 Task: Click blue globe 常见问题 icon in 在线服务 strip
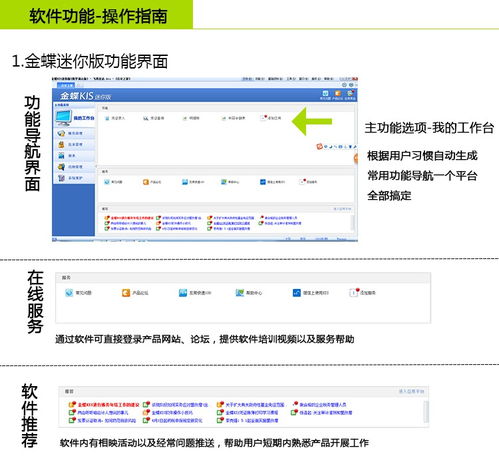point(69,293)
